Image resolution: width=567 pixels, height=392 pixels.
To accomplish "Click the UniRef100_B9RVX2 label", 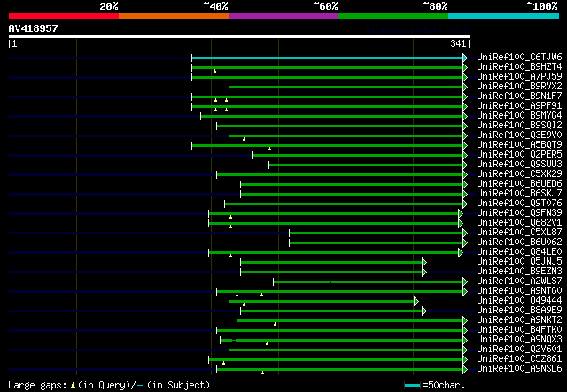I will coord(519,87).
